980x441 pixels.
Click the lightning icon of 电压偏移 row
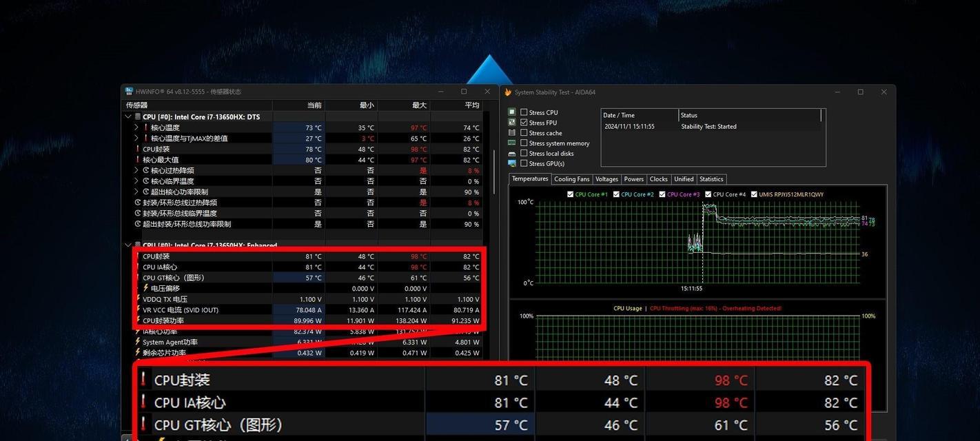click(145, 288)
